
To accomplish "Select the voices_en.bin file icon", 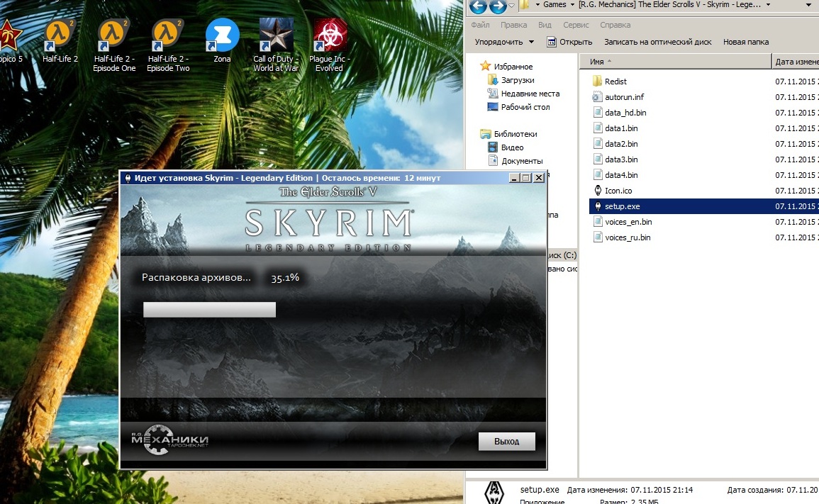I will (598, 222).
